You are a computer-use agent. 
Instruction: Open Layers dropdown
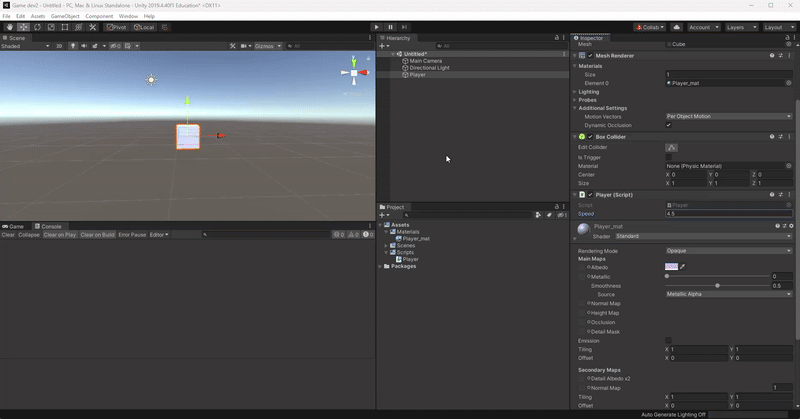[740, 27]
